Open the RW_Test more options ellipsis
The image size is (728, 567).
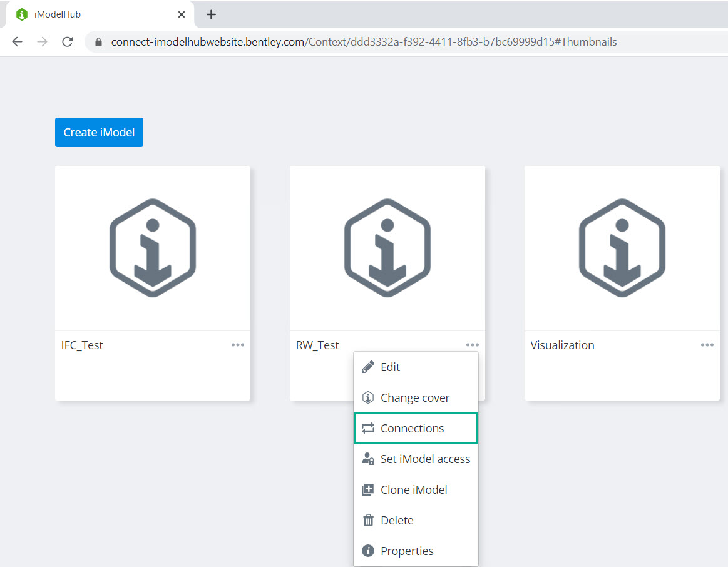(472, 345)
